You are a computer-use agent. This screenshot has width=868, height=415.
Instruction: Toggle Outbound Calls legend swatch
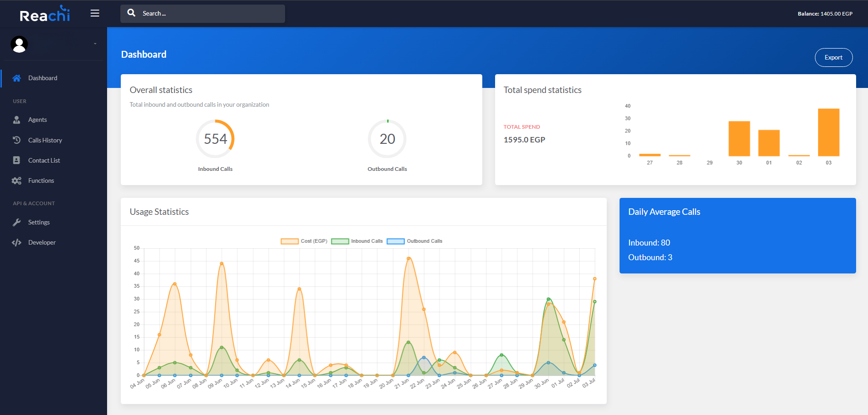point(396,241)
